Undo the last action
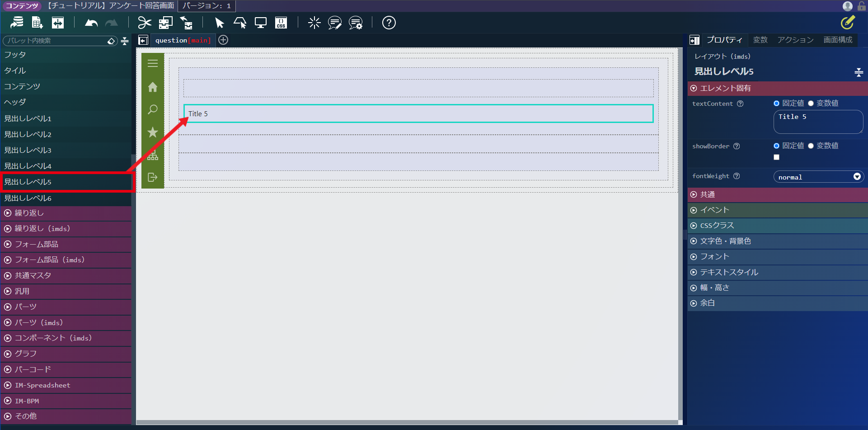Image resolution: width=868 pixels, height=430 pixels. pyautogui.click(x=91, y=23)
